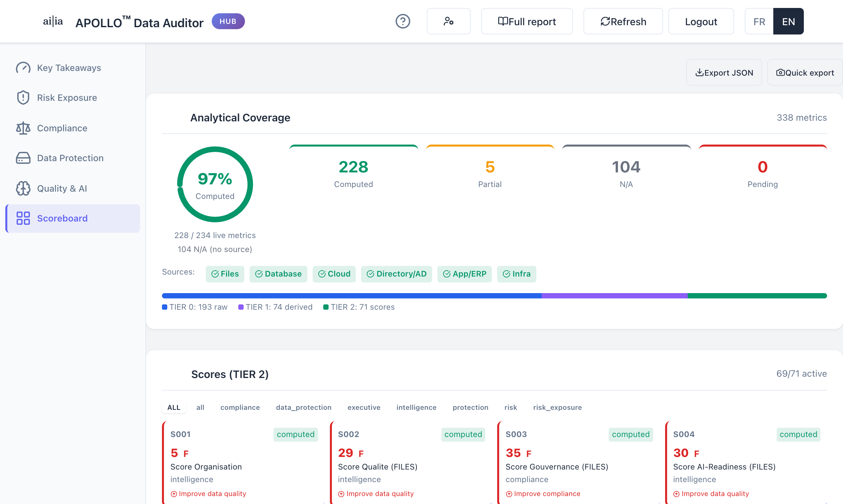Select the EN language toggle

pyautogui.click(x=788, y=22)
